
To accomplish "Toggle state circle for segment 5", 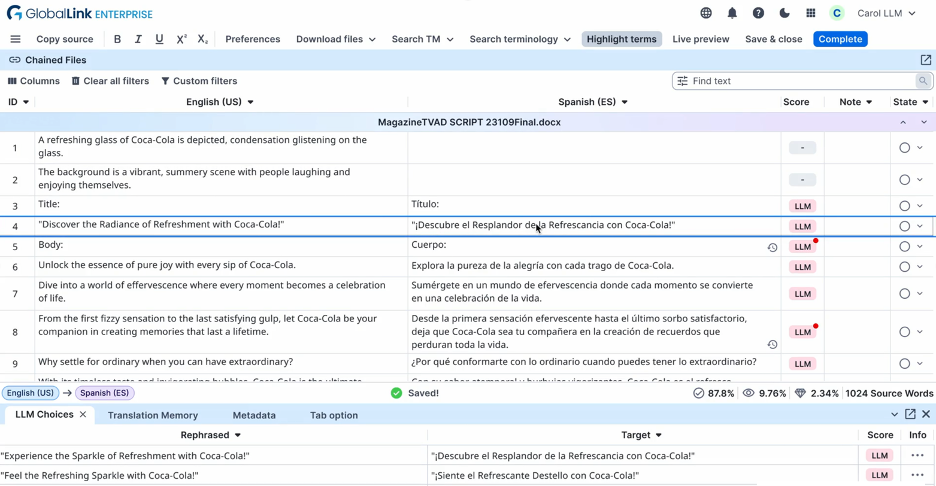I will (904, 247).
